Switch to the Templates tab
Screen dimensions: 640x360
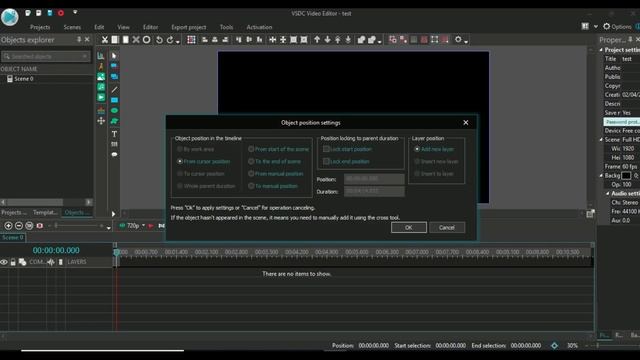44,212
